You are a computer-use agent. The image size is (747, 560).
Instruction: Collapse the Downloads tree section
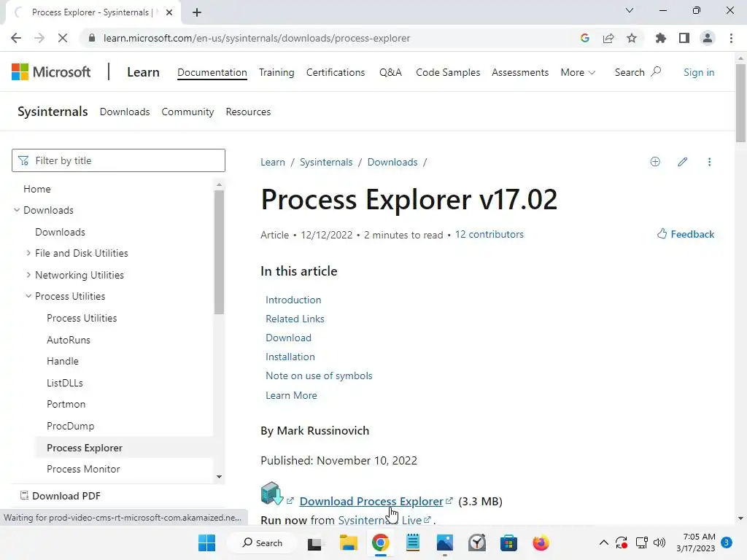click(x=17, y=210)
